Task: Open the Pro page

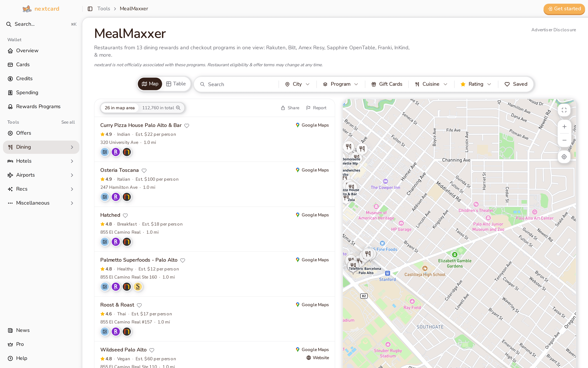Action: pos(41,344)
